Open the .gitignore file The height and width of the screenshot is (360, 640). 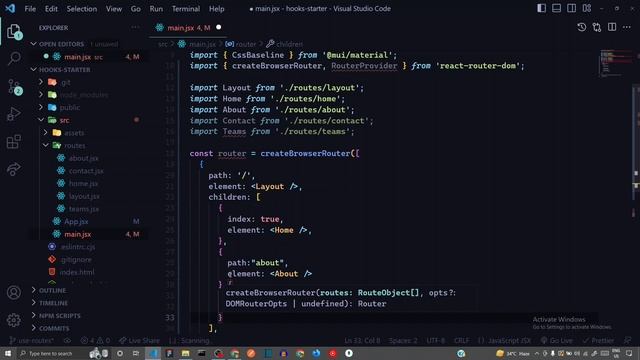click(76, 260)
